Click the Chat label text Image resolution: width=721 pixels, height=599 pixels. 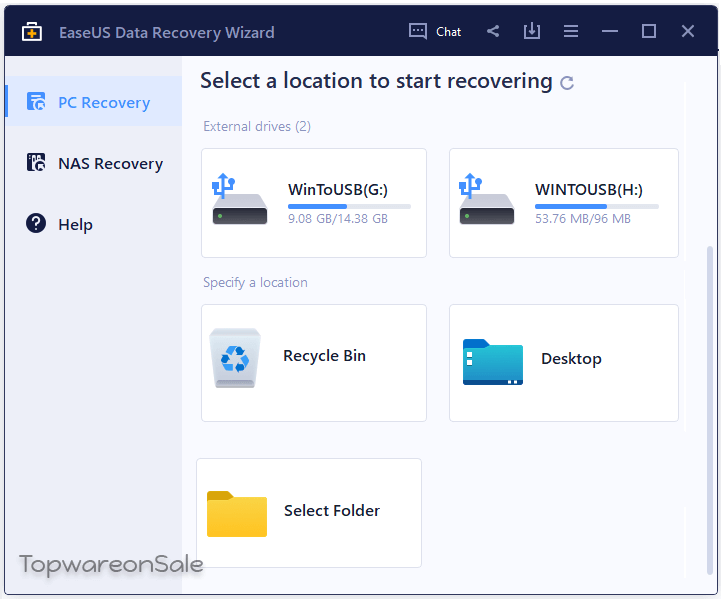click(448, 32)
